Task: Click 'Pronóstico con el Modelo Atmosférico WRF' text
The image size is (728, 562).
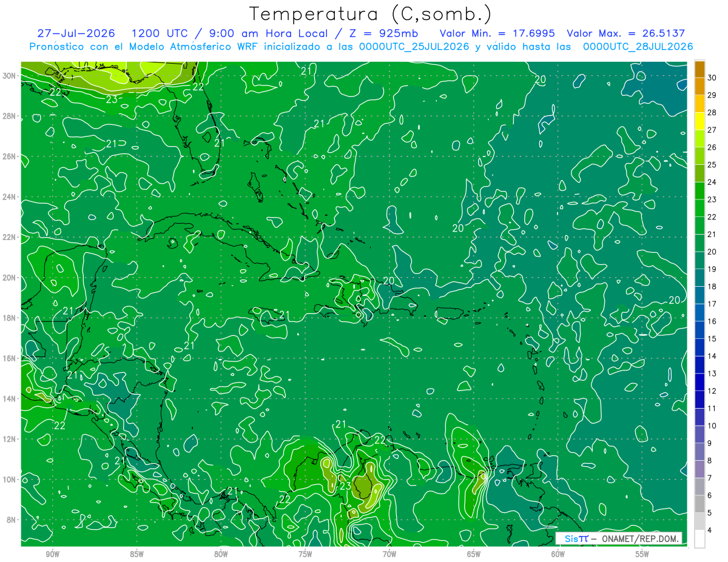Action: pos(145,47)
